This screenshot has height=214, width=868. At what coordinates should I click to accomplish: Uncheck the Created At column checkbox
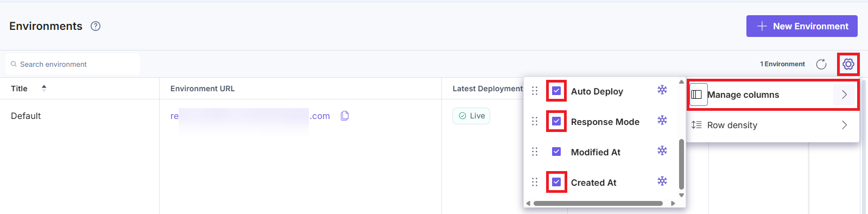(x=556, y=182)
